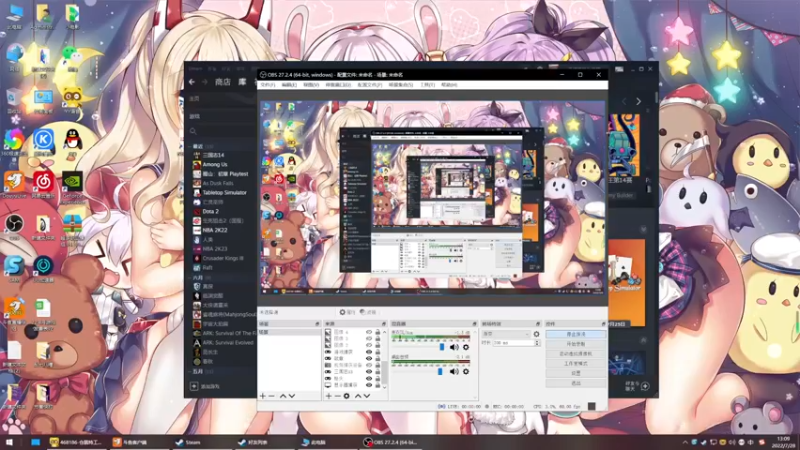Screen dimensions: 800x450
Task: Open 滤镜 filters in source toolbar
Action: (x=368, y=312)
